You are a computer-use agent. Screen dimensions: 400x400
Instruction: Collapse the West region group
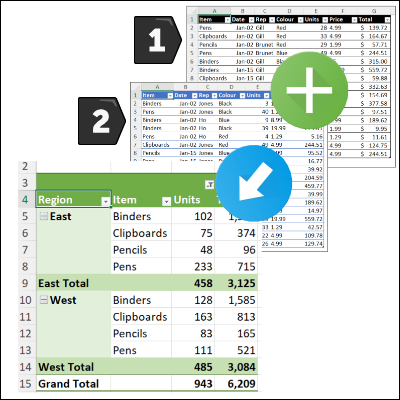tap(44, 300)
